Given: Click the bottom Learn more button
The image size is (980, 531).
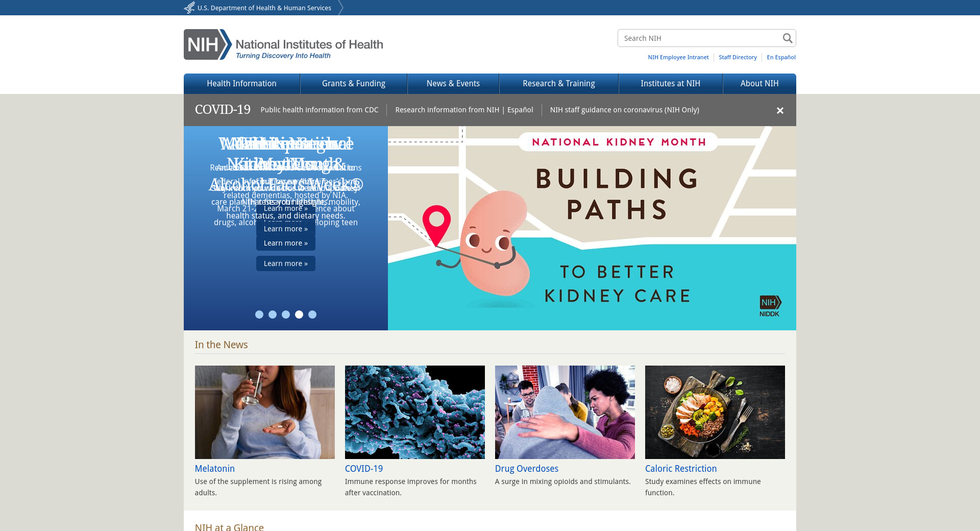Looking at the screenshot, I should [x=285, y=263].
